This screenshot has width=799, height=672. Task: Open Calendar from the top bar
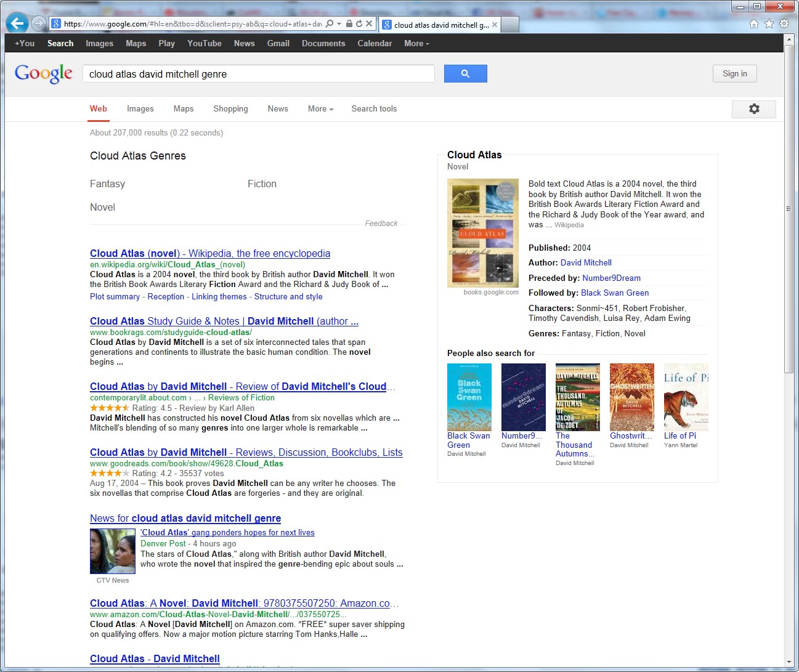(375, 43)
